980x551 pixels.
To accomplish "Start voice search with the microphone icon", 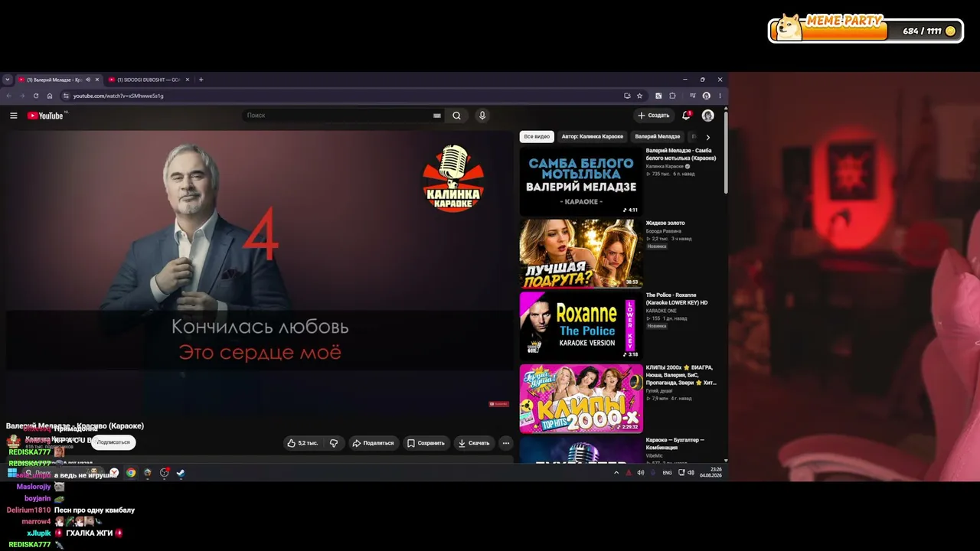I will tap(482, 116).
